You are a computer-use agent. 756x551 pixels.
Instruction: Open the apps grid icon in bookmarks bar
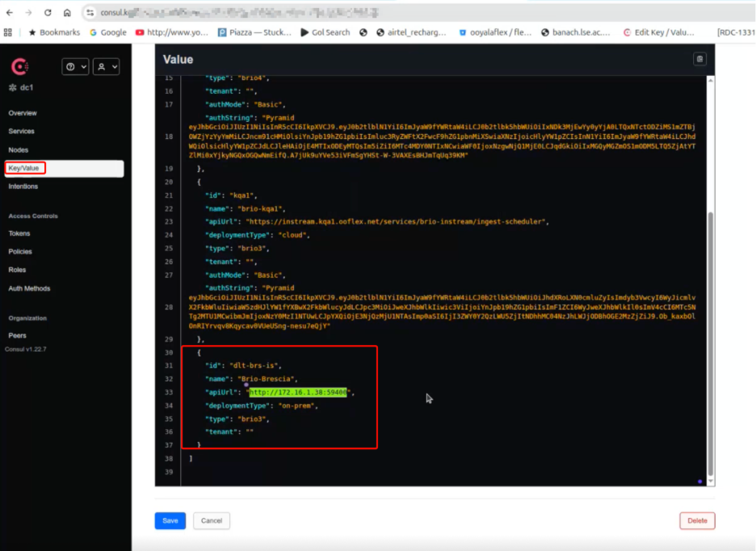[8, 32]
